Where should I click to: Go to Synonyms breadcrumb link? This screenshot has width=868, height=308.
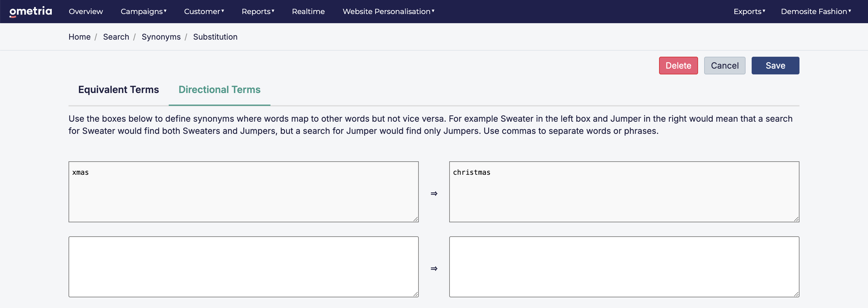pos(161,37)
